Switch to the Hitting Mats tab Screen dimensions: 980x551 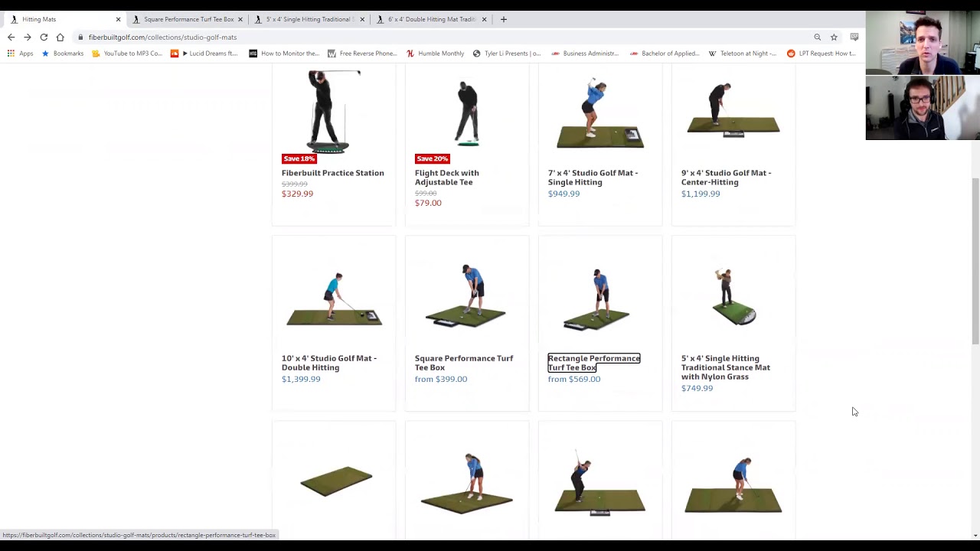(64, 19)
